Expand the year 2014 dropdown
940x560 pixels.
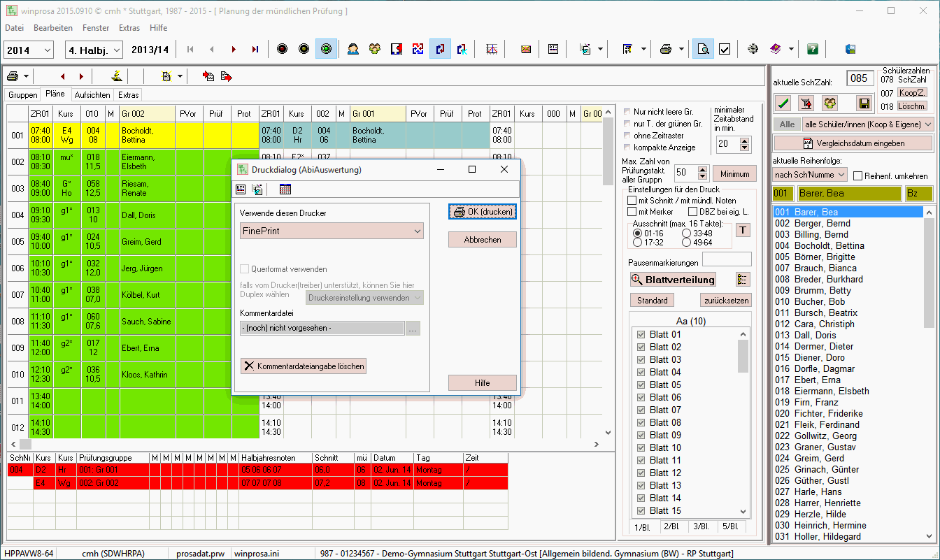[x=47, y=50]
